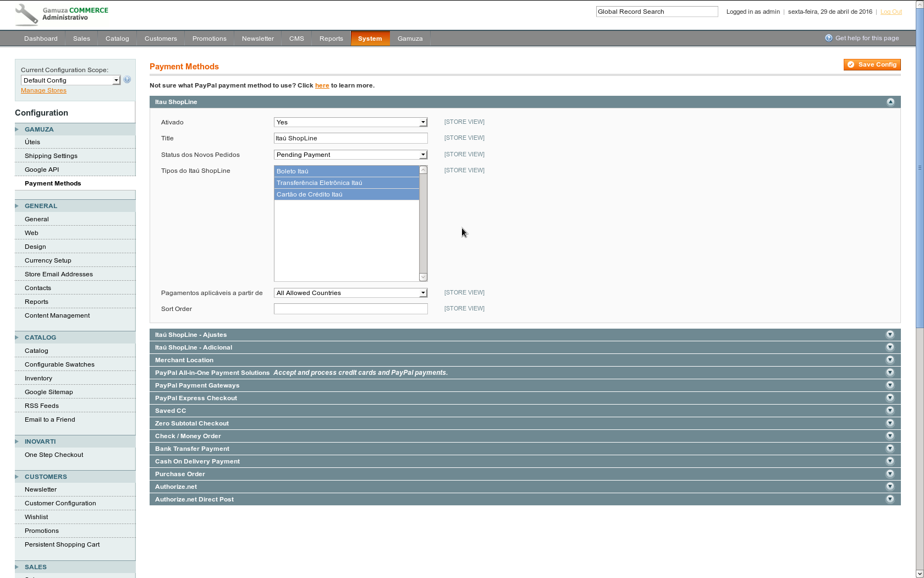Image resolution: width=924 pixels, height=578 pixels.
Task: Click the Log Out link
Action: (x=891, y=12)
